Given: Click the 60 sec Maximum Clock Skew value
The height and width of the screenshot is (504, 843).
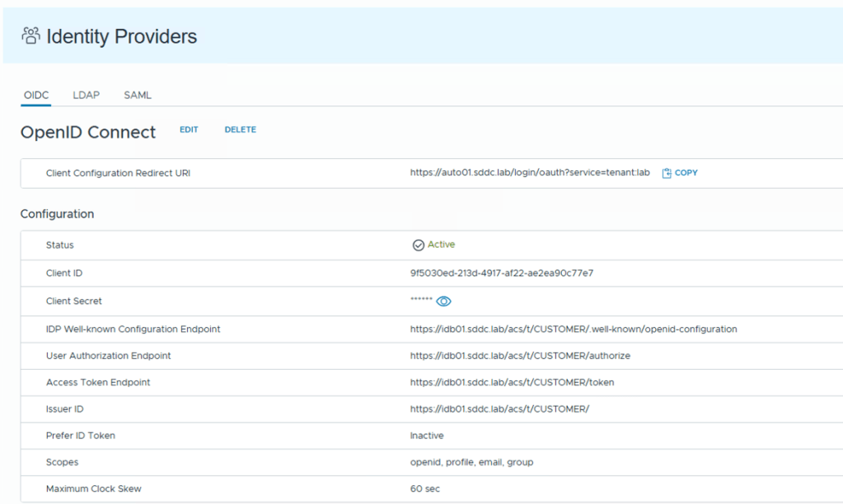Looking at the screenshot, I should (x=424, y=488).
